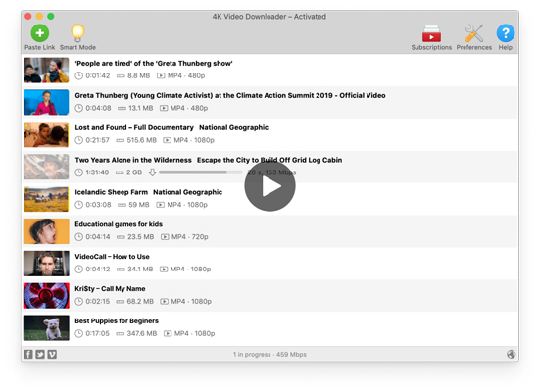The height and width of the screenshot is (392, 539).
Task: Select the Icelandic Sheep Farm thumbnail
Action: pyautogui.click(x=46, y=199)
